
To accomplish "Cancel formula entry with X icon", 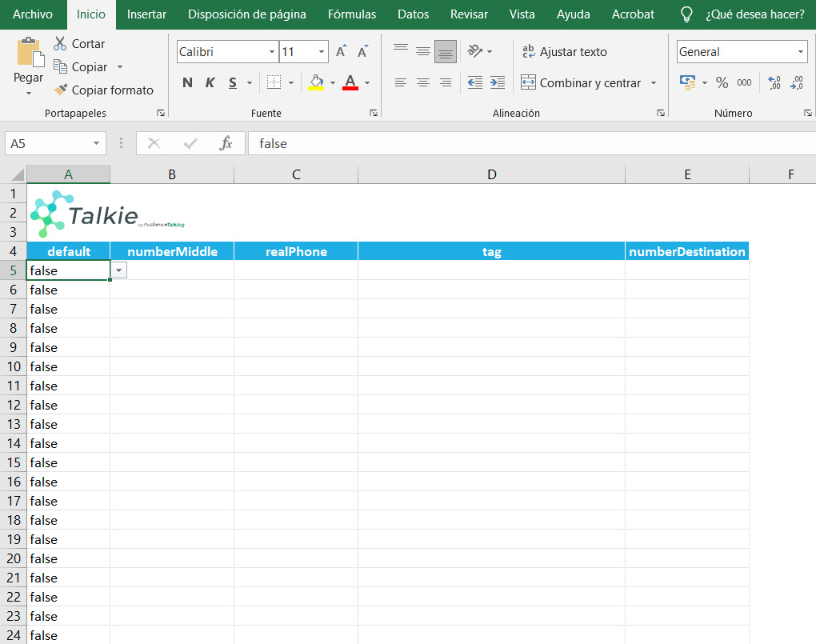I will [x=154, y=143].
